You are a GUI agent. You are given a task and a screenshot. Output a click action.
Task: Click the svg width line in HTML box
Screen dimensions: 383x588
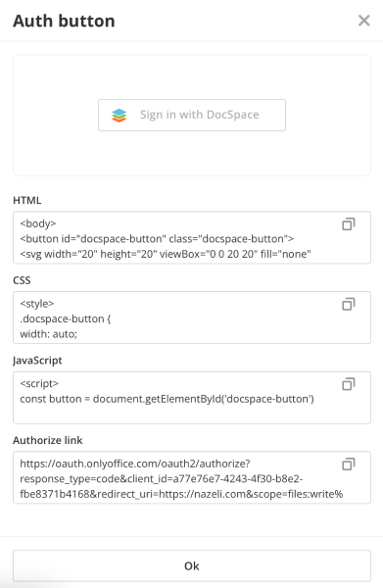click(166, 254)
